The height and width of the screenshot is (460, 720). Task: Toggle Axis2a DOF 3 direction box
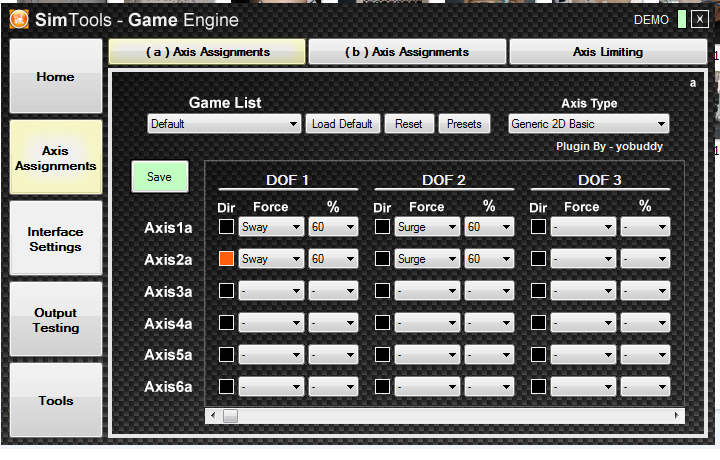click(538, 258)
